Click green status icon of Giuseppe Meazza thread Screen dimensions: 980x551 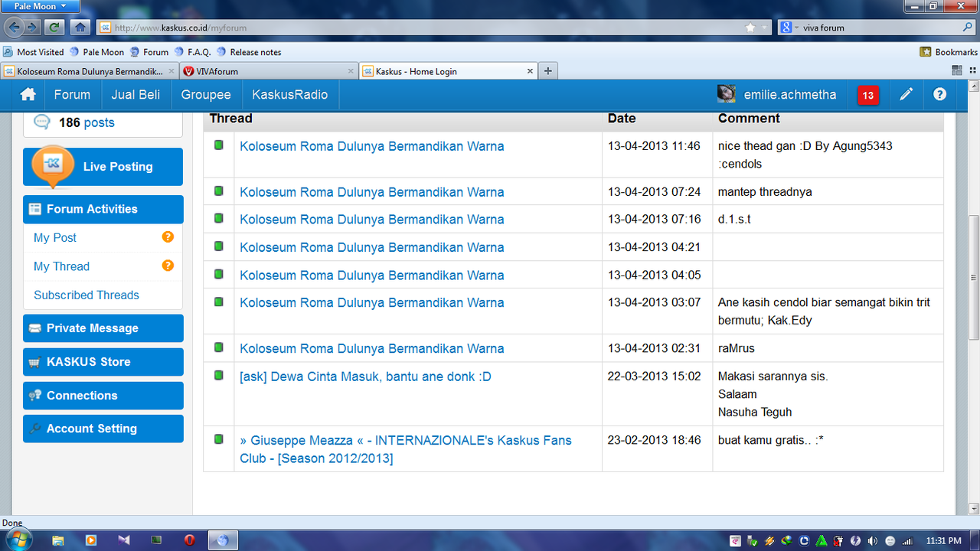pos(219,439)
